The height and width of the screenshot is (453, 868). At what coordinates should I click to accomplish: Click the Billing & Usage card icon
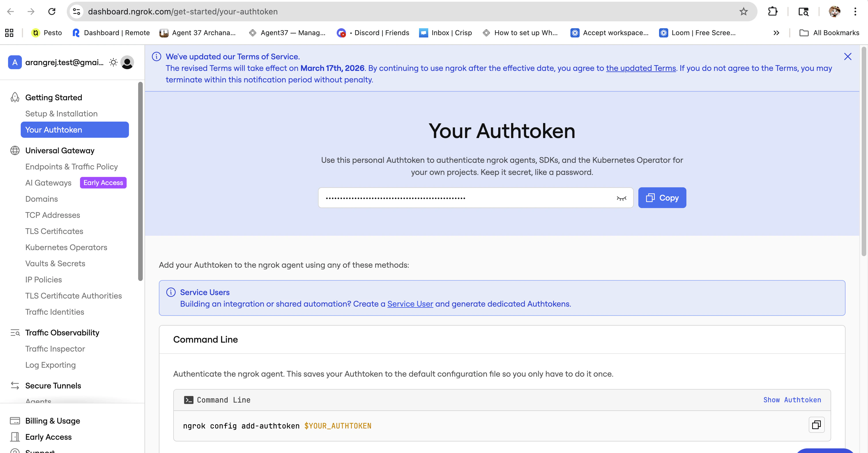click(15, 421)
